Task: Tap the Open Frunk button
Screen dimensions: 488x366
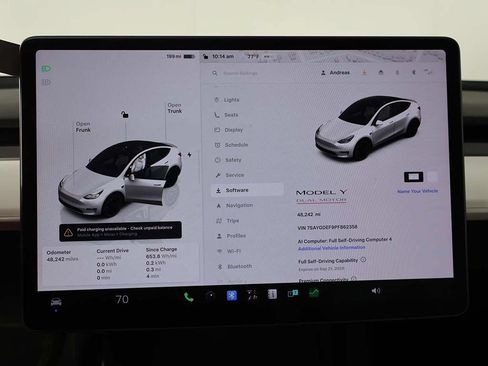Action: (x=83, y=127)
